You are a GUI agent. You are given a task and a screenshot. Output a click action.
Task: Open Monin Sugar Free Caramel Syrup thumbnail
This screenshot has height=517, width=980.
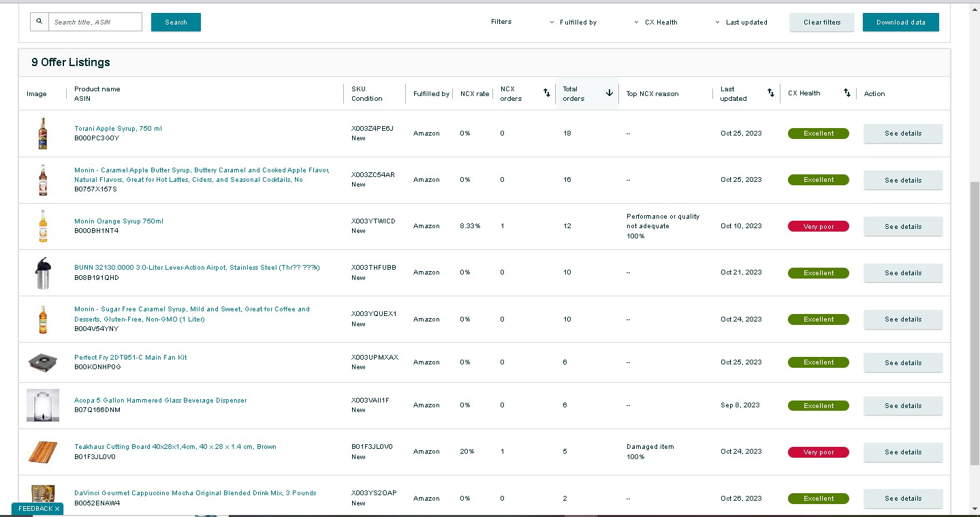click(43, 319)
